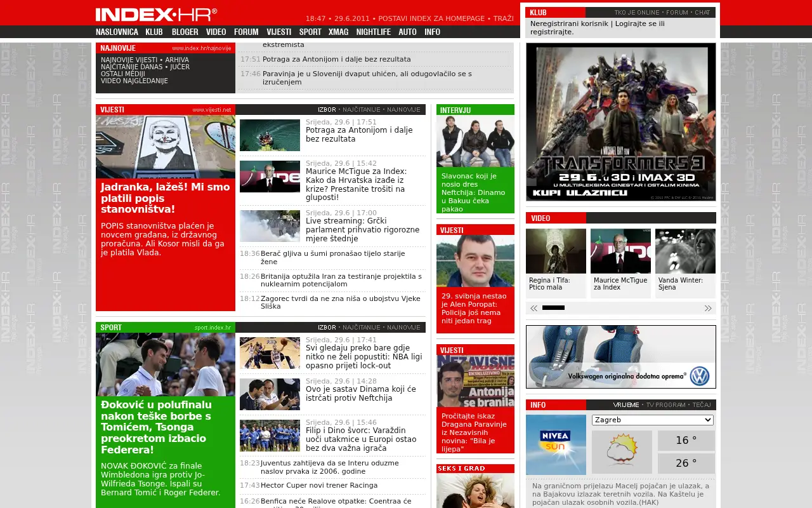812x508 pixels.
Task: Open Juventus zahtijeva naslov prvaka story
Action: coord(330,467)
